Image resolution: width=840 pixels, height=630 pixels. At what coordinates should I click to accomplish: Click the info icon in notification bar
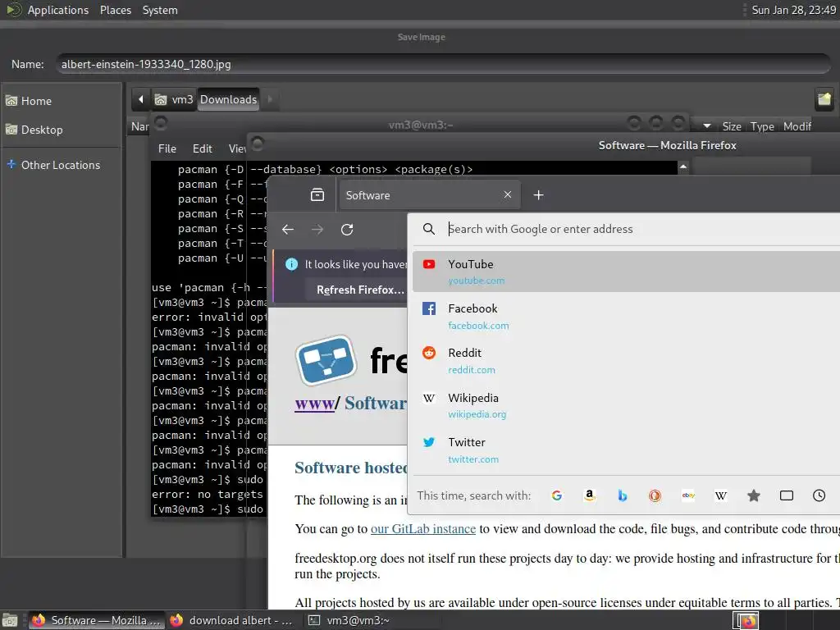[x=291, y=264]
